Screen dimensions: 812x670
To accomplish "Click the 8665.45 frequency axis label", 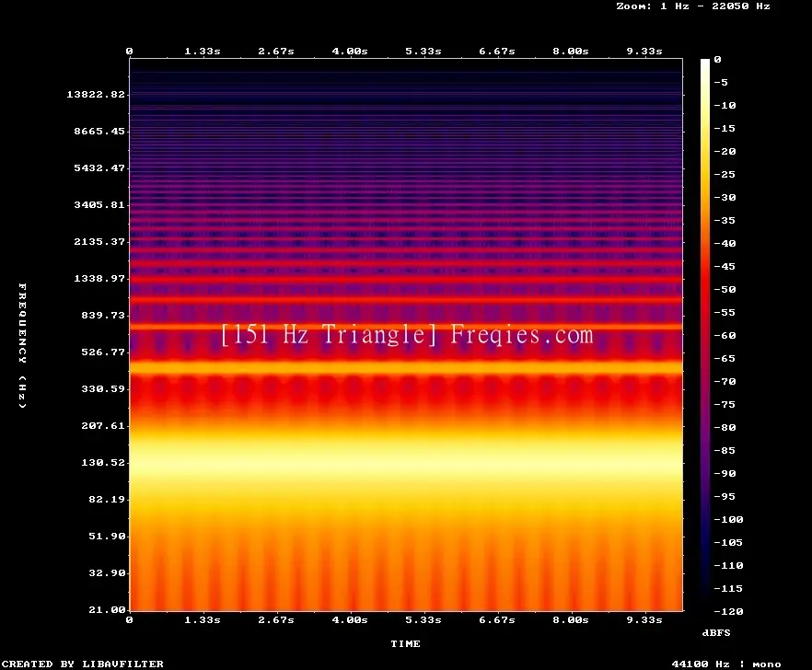I will tap(99, 131).
